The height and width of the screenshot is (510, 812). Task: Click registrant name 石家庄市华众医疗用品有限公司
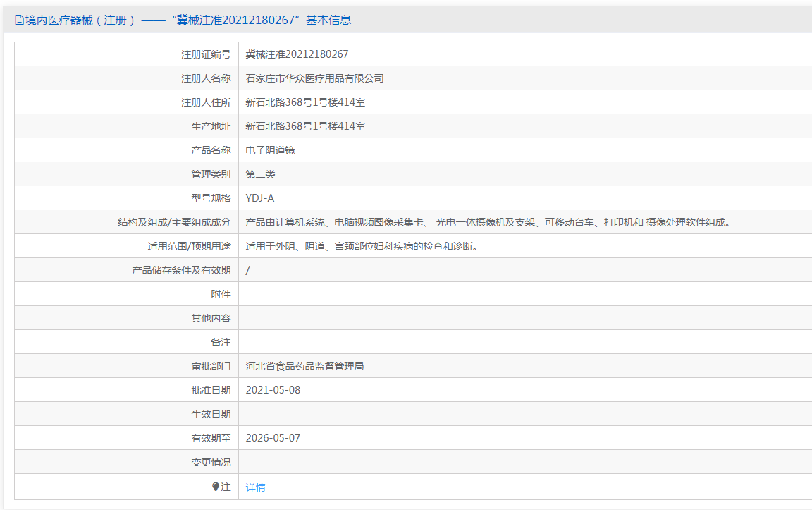[314, 78]
